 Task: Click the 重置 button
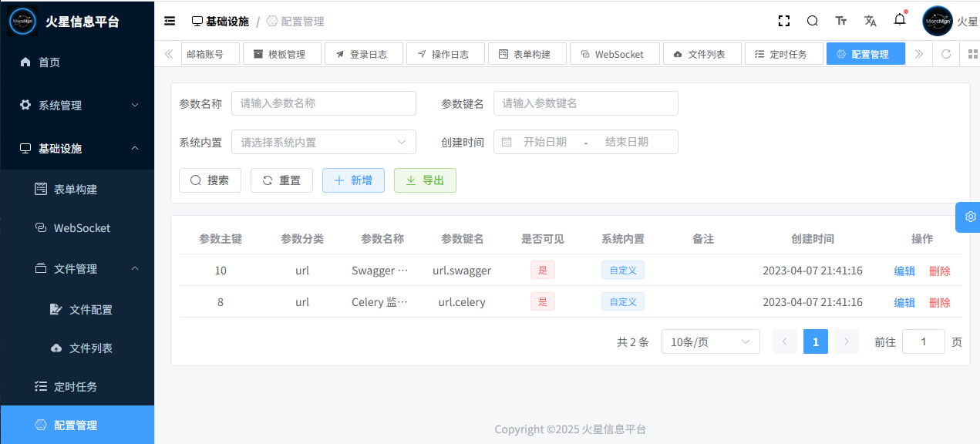coord(281,180)
